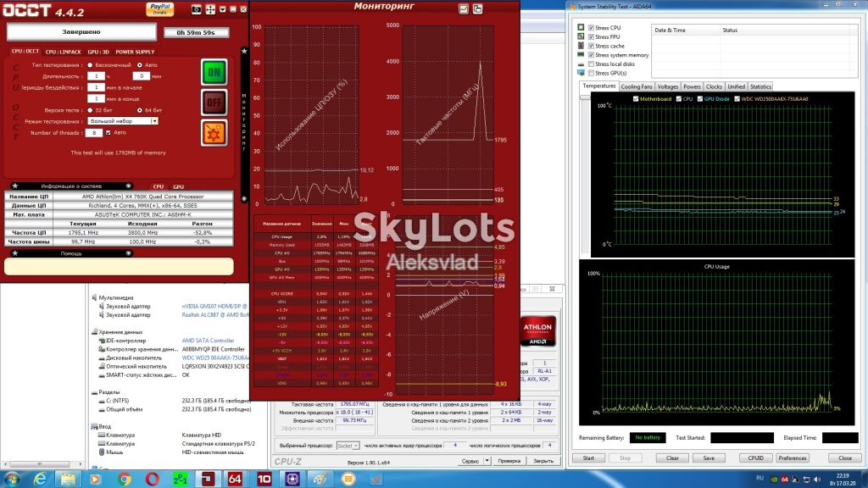Open Google Chrome from the taskbar
868x488 pixels.
[124, 480]
